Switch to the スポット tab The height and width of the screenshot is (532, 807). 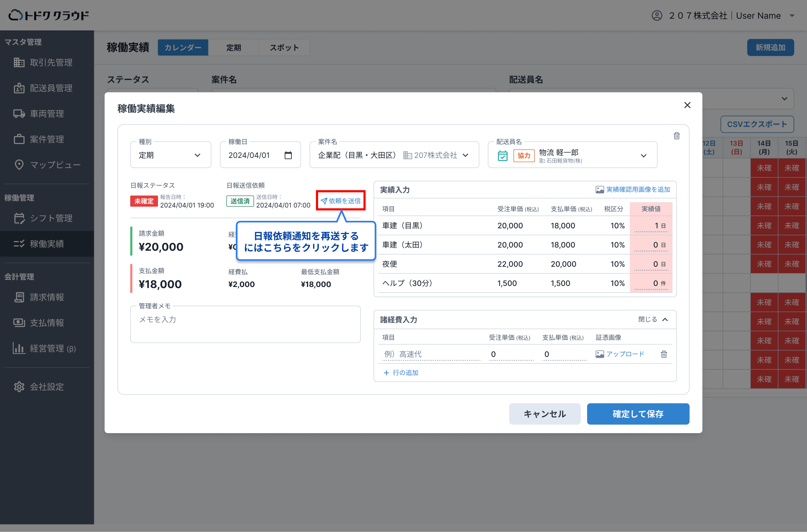click(284, 48)
